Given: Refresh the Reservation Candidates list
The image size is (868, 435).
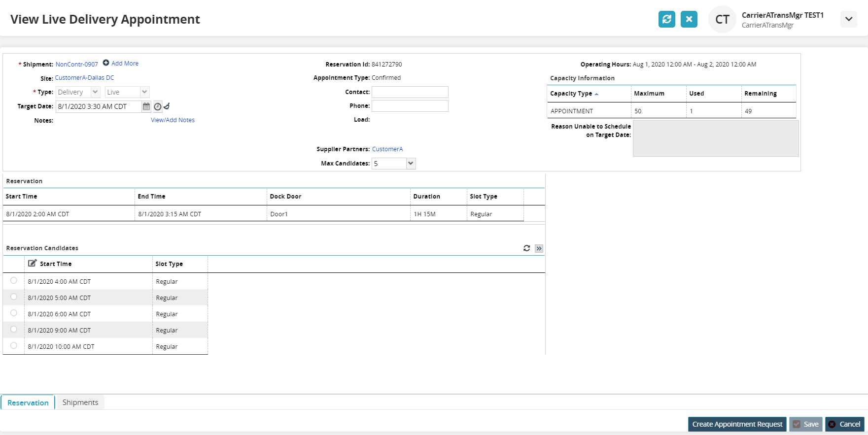Looking at the screenshot, I should click(526, 248).
